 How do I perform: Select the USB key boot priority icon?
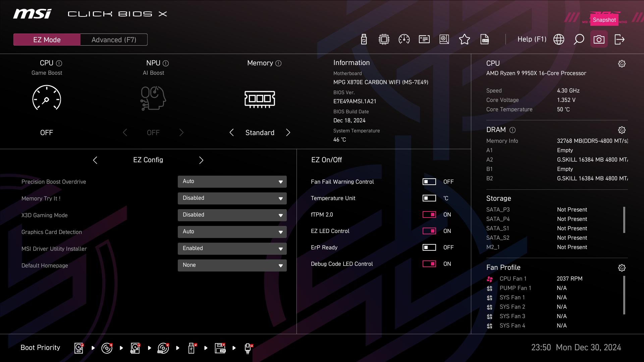pyautogui.click(x=192, y=348)
